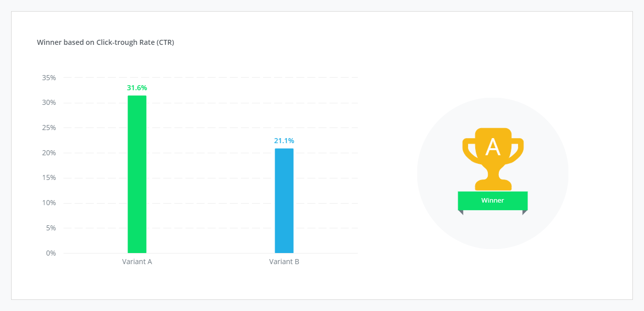Click the Variant A axis label

point(137,262)
